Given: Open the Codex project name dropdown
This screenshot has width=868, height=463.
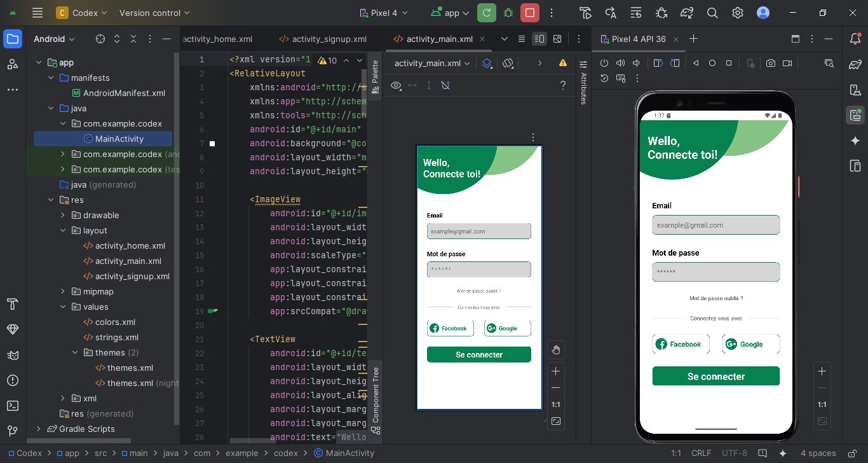Looking at the screenshot, I should [82, 13].
